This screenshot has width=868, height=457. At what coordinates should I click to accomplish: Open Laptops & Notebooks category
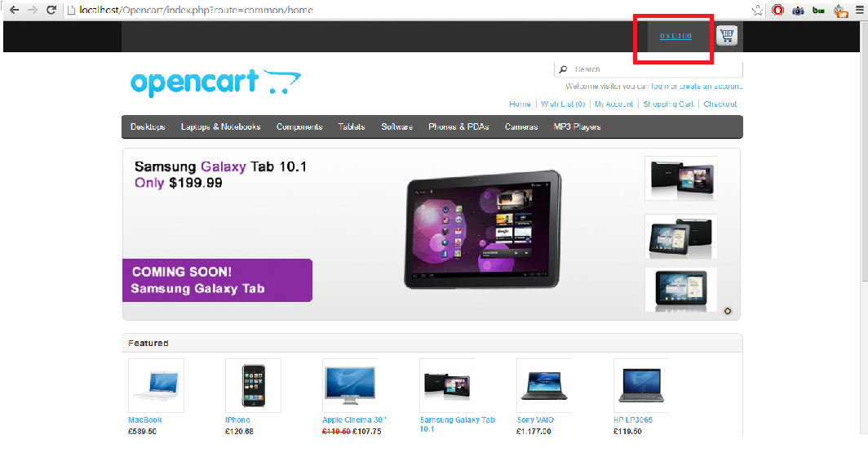[x=221, y=126]
